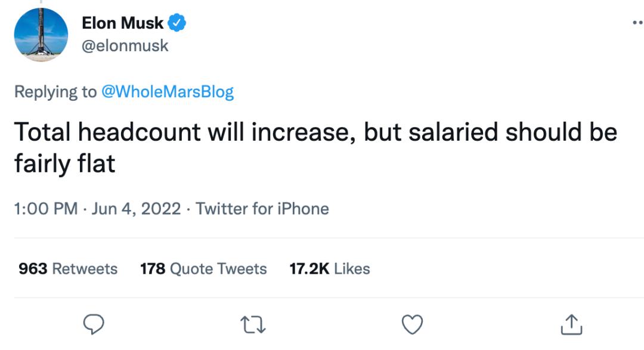This screenshot has height=350, width=644.
Task: Open the share icon menu
Action: point(572,324)
